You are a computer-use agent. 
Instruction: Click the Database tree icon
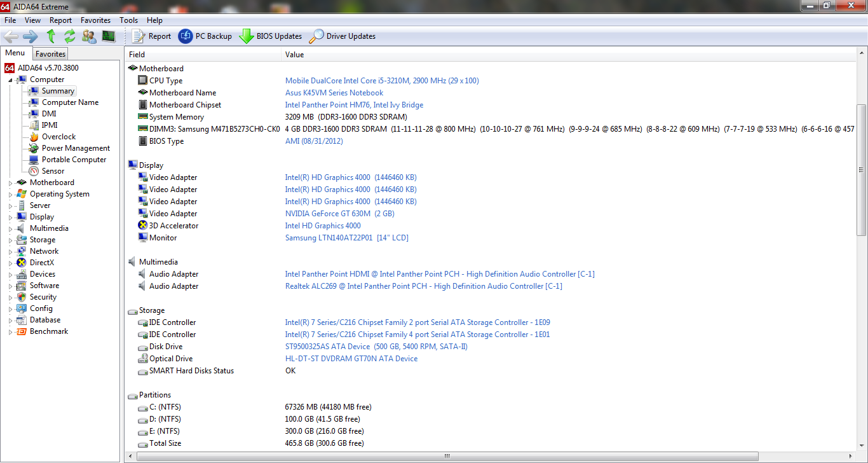22,320
